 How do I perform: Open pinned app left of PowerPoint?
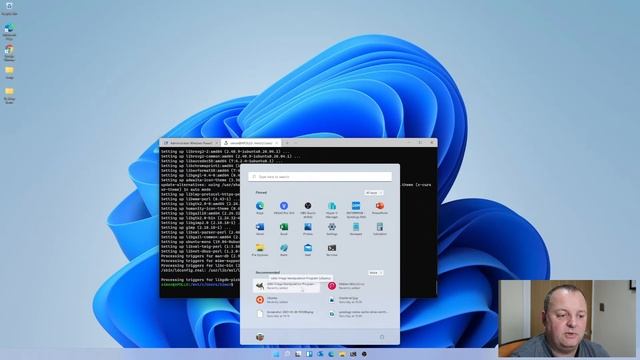(x=356, y=209)
